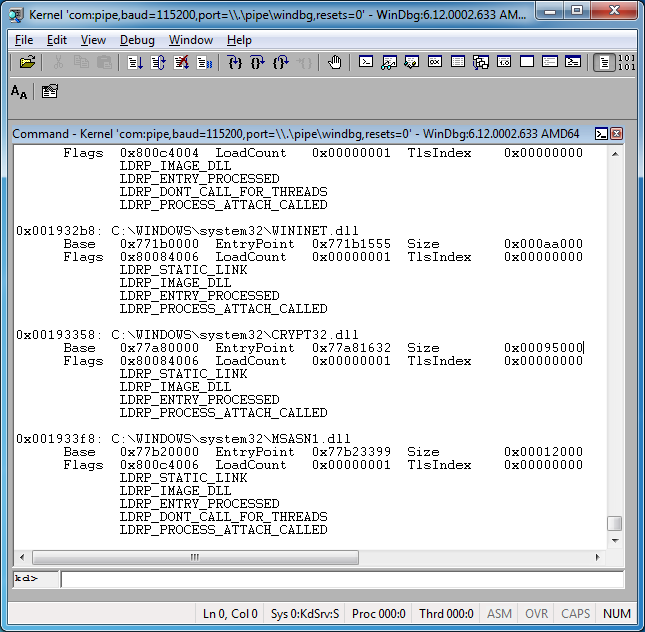Screen dimensions: 645x632
Task: Click the Step Over braces icon
Action: click(x=258, y=62)
